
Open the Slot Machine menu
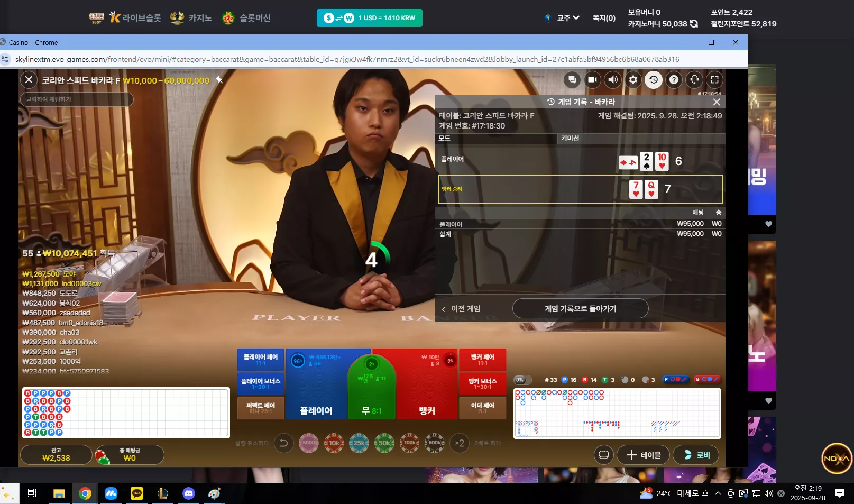click(x=246, y=17)
